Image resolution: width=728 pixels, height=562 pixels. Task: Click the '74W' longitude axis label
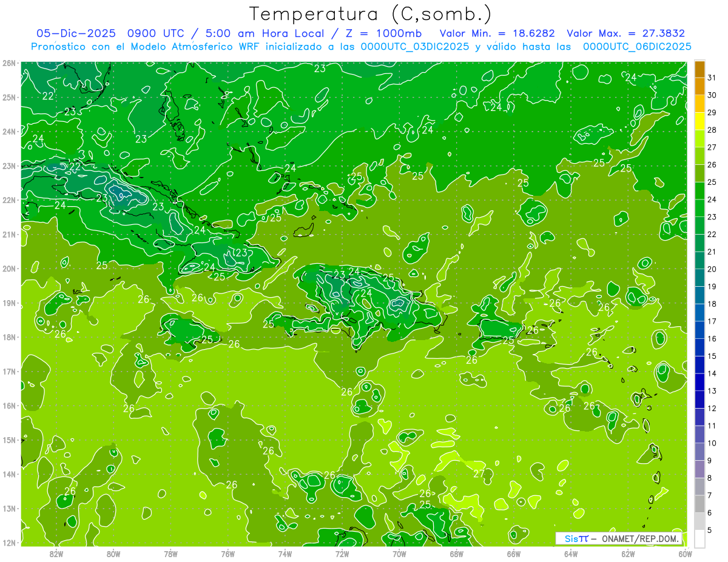285,554
